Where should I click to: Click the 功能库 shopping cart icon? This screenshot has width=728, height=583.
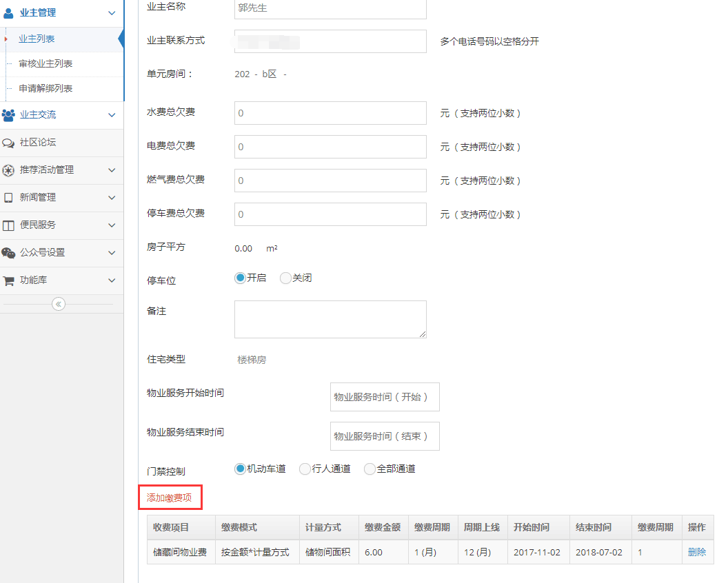[8, 280]
